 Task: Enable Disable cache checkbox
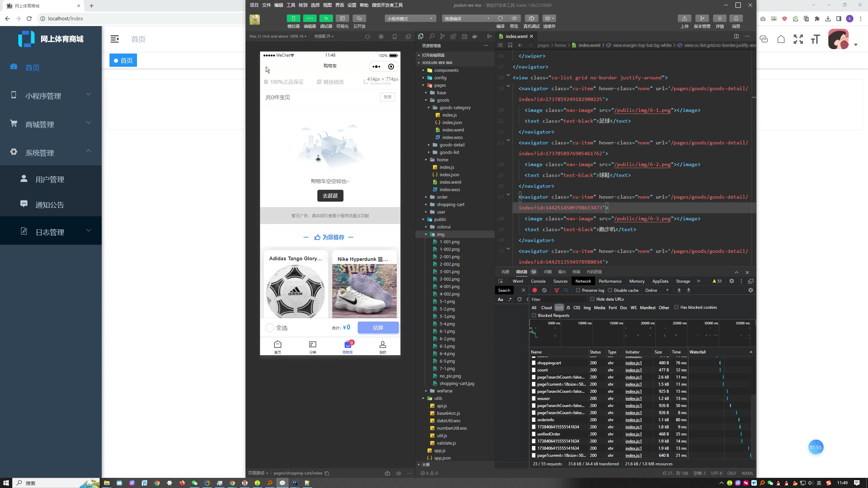610,290
